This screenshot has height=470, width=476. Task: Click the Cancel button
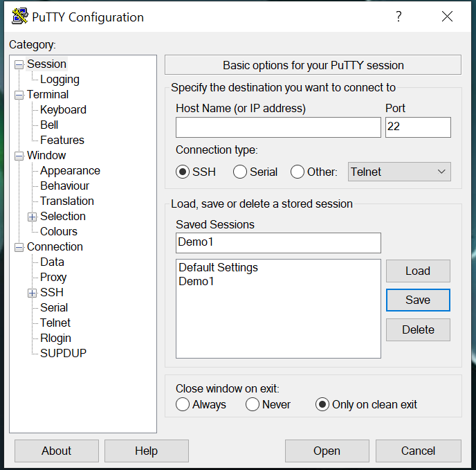point(419,451)
